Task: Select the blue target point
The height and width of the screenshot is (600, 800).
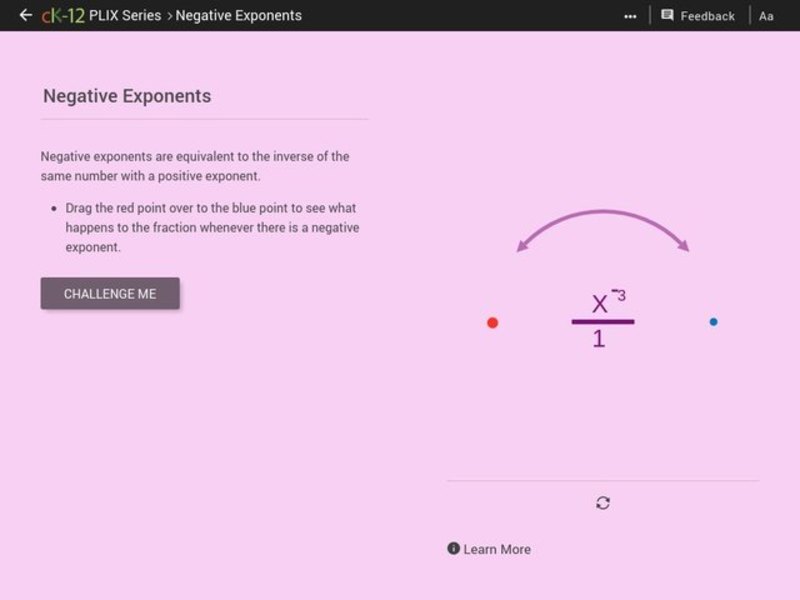Action: point(712,322)
